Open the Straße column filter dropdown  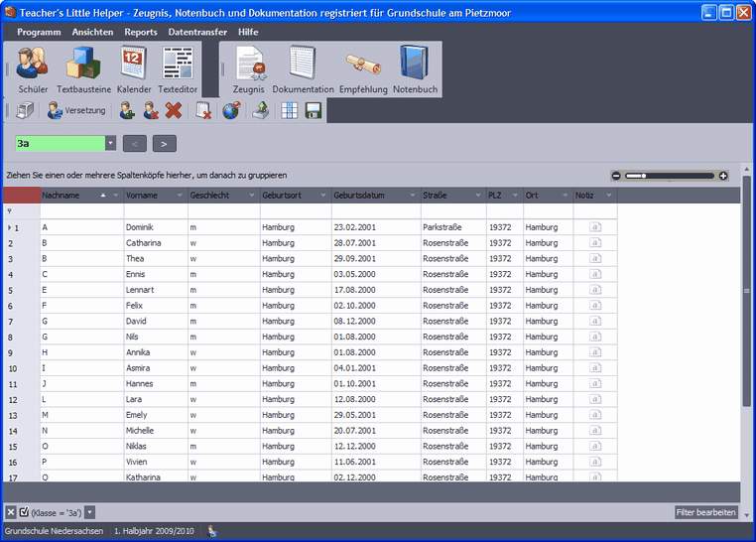478,196
